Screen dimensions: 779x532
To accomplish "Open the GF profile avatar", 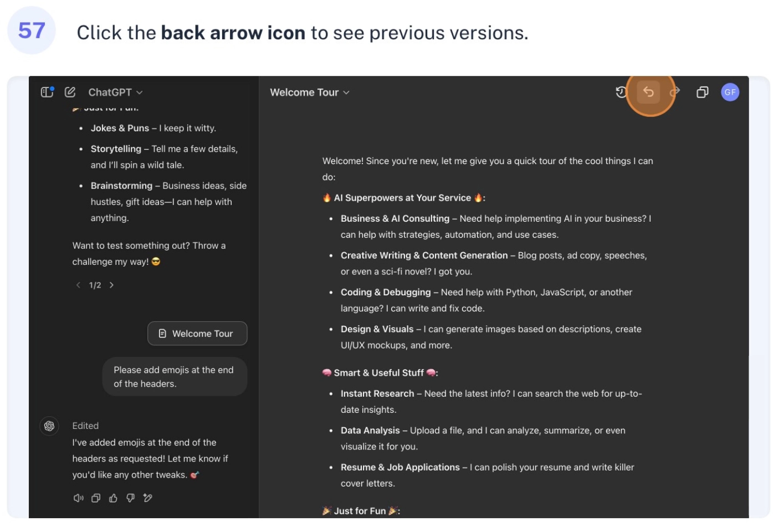I will click(x=730, y=92).
